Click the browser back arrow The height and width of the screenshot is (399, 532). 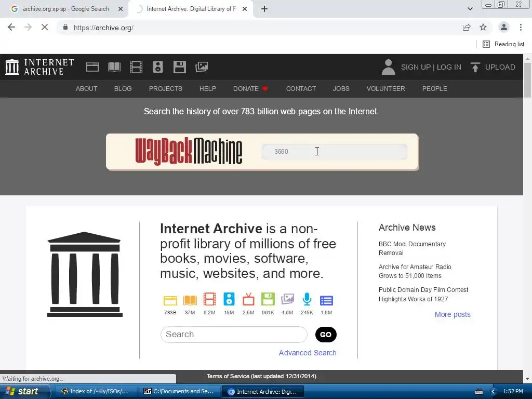[11, 27]
